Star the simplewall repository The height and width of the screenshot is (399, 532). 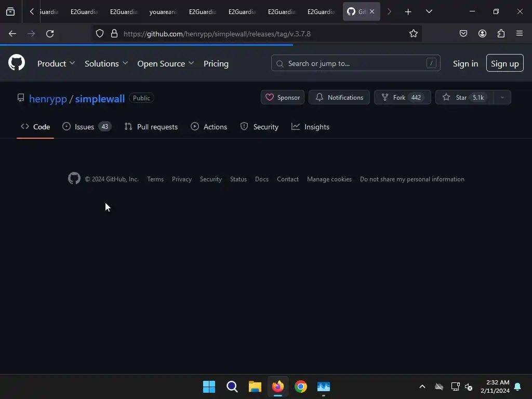[x=464, y=97]
